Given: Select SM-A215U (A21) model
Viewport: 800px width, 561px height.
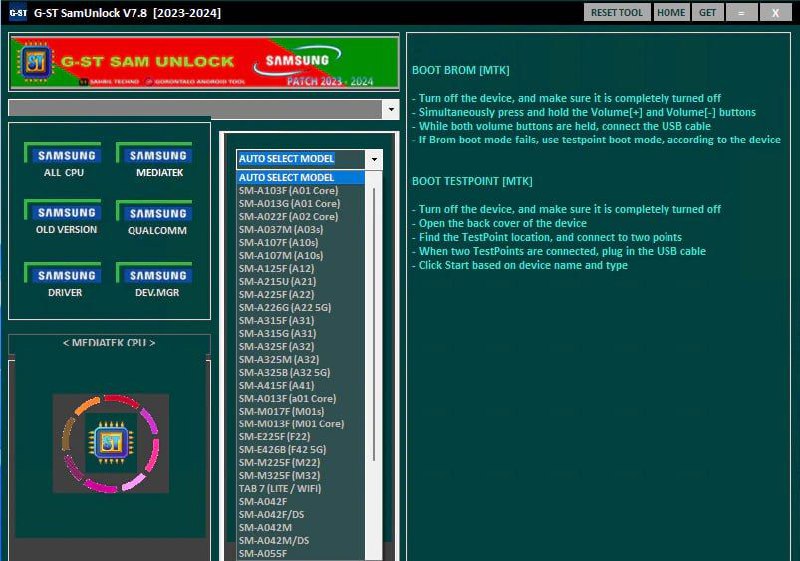Looking at the screenshot, I should (x=301, y=282).
